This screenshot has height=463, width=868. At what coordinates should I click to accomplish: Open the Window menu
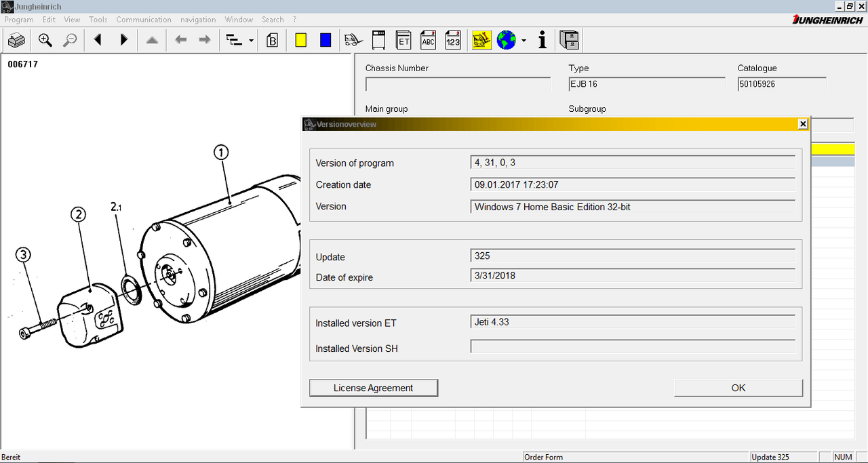[239, 20]
